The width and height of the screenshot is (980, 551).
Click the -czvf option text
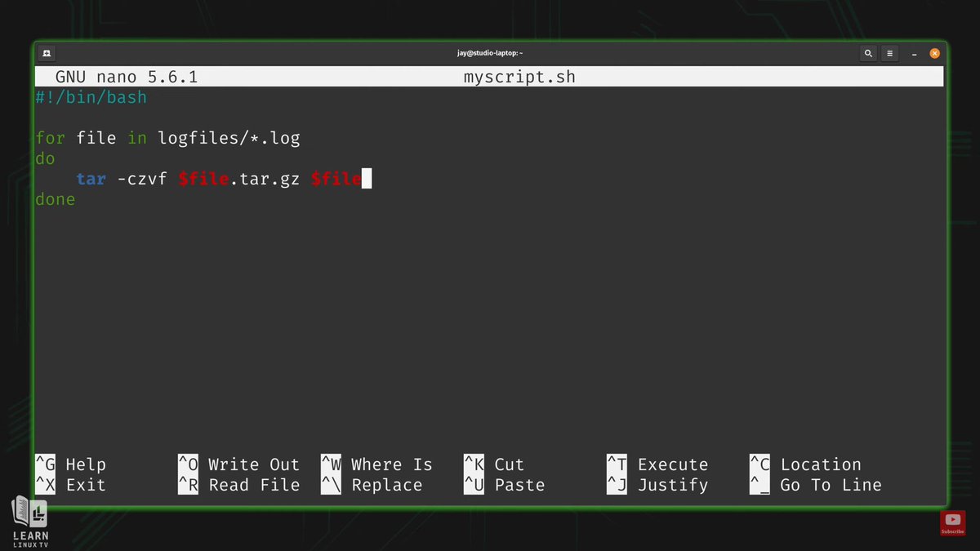click(142, 179)
